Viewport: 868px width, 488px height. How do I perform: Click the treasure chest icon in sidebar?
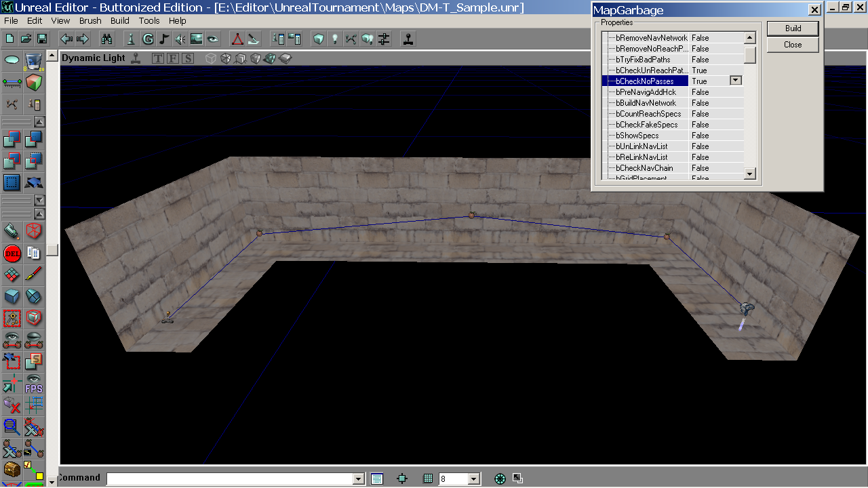(12, 469)
